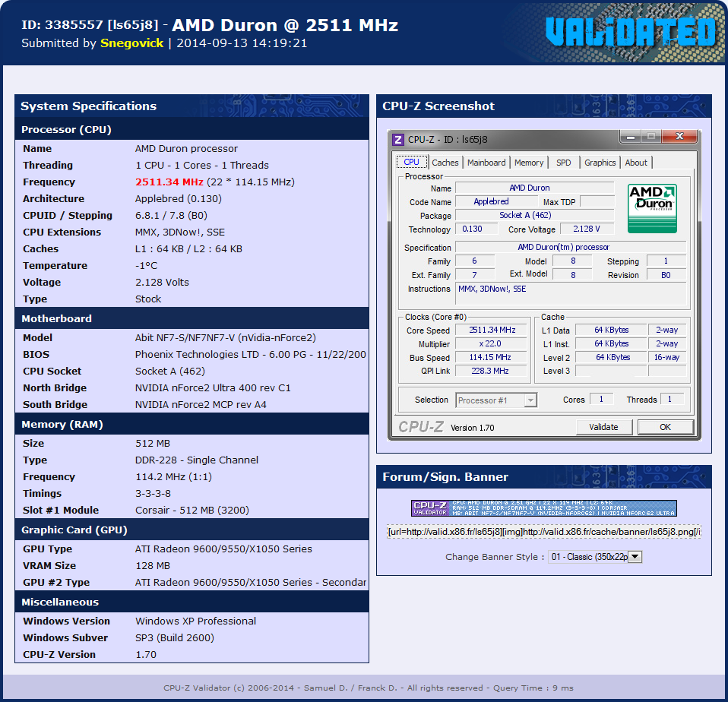Click the SP3 (Build 2600) text

(175, 638)
